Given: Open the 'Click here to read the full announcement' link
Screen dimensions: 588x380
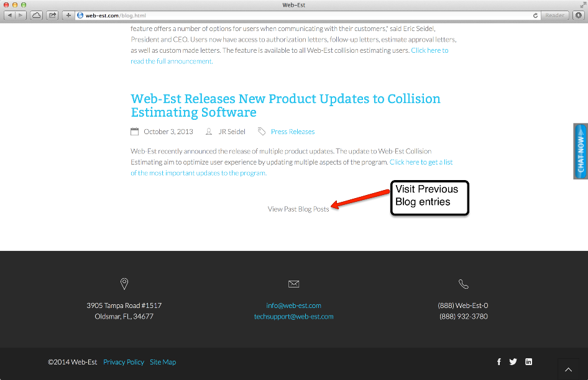Looking at the screenshot, I should (x=289, y=55).
